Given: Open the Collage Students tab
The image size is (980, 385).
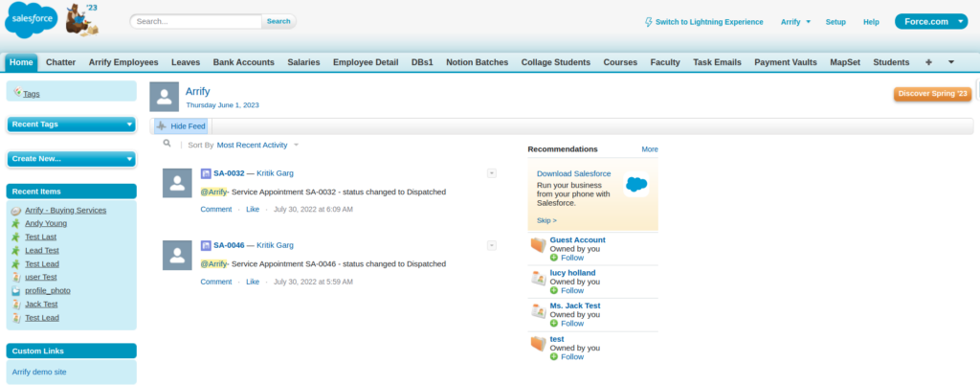Looking at the screenshot, I should pyautogui.click(x=556, y=62).
